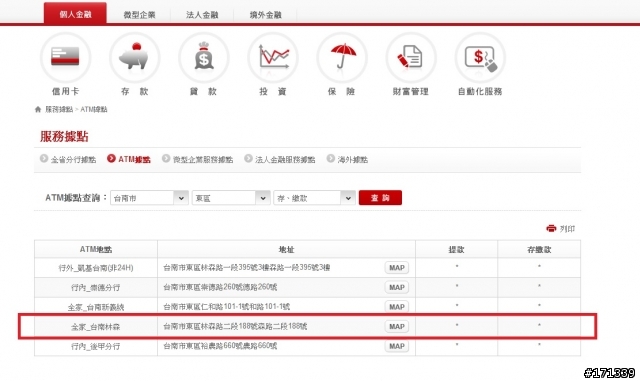The image size is (640, 381).
Task: Select 海外據點 overseas locations option
Action: coord(347,159)
